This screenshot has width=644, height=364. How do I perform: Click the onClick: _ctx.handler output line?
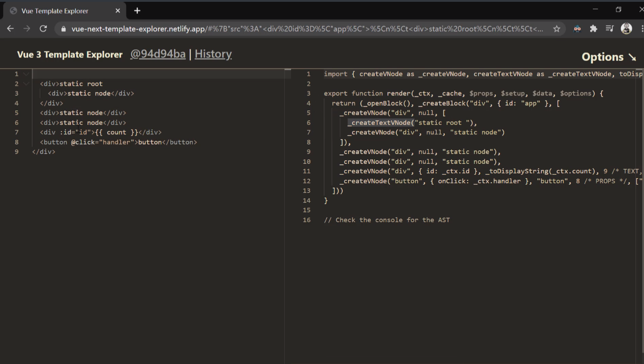[490, 181]
